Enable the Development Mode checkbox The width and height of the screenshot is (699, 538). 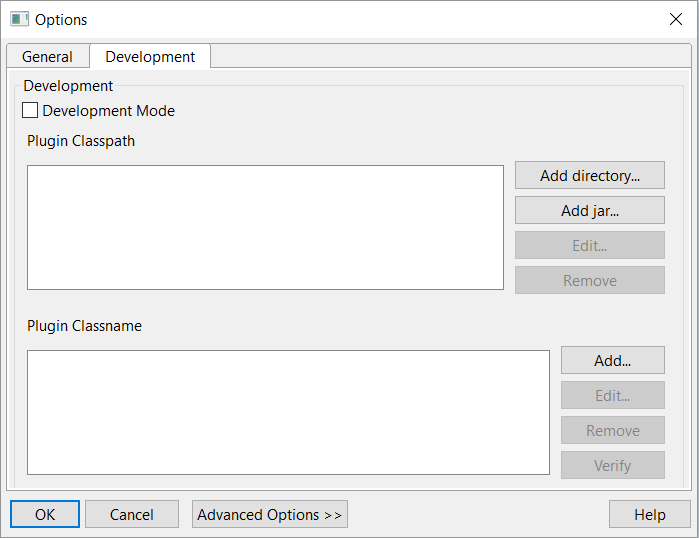point(30,111)
